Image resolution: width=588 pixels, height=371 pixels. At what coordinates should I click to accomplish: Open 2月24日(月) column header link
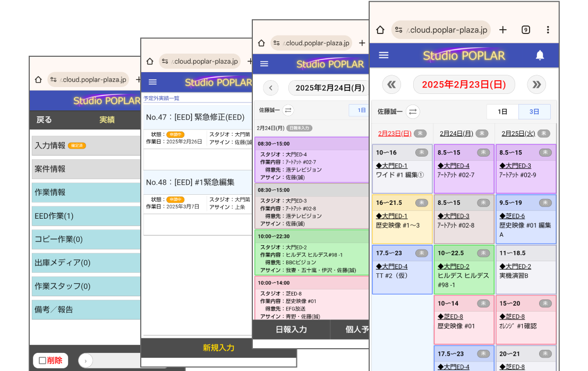(x=456, y=133)
